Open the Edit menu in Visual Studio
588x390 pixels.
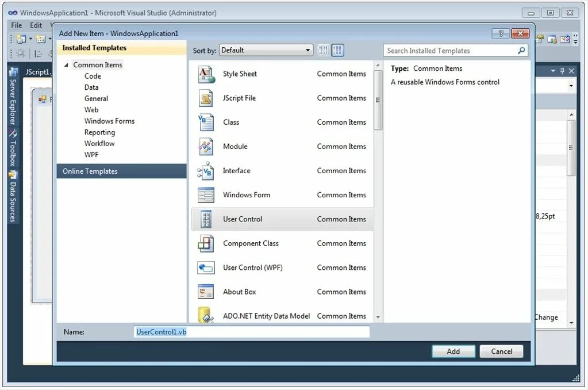click(36, 25)
